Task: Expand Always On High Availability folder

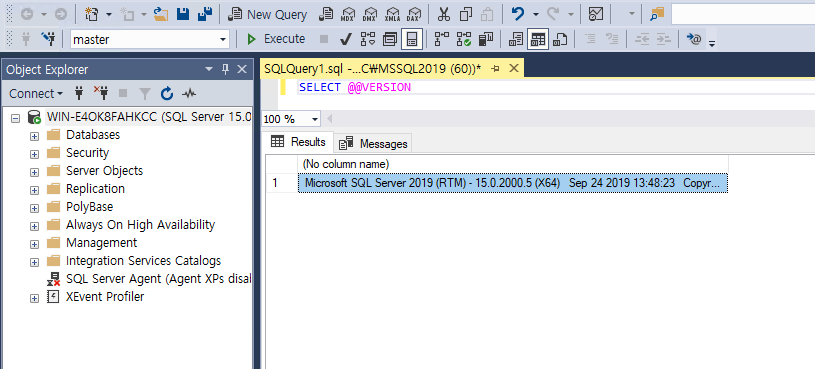Action: pos(34,226)
